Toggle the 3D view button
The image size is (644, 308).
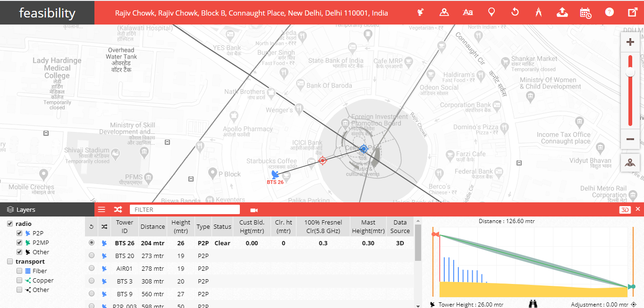(x=625, y=209)
